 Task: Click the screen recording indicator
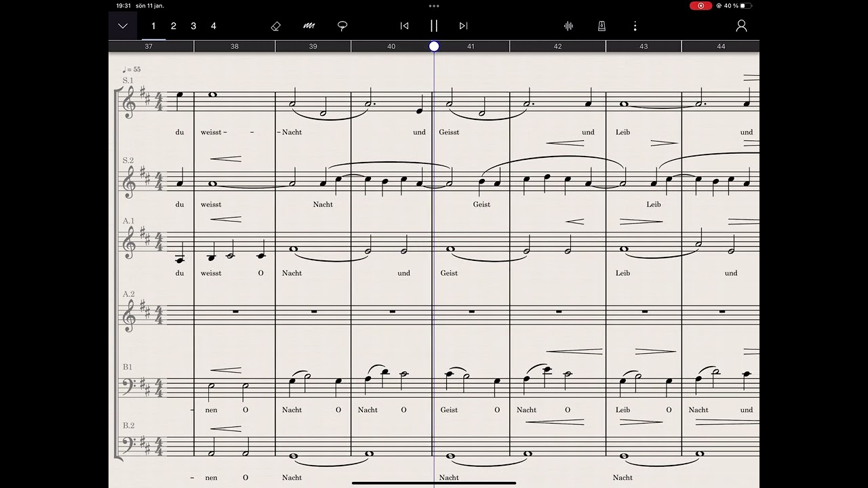pos(701,5)
